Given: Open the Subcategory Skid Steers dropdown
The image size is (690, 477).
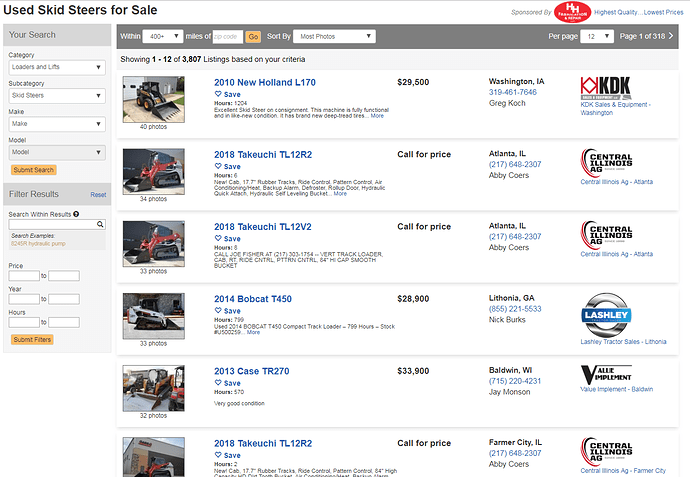Looking at the screenshot, I should tap(57, 95).
